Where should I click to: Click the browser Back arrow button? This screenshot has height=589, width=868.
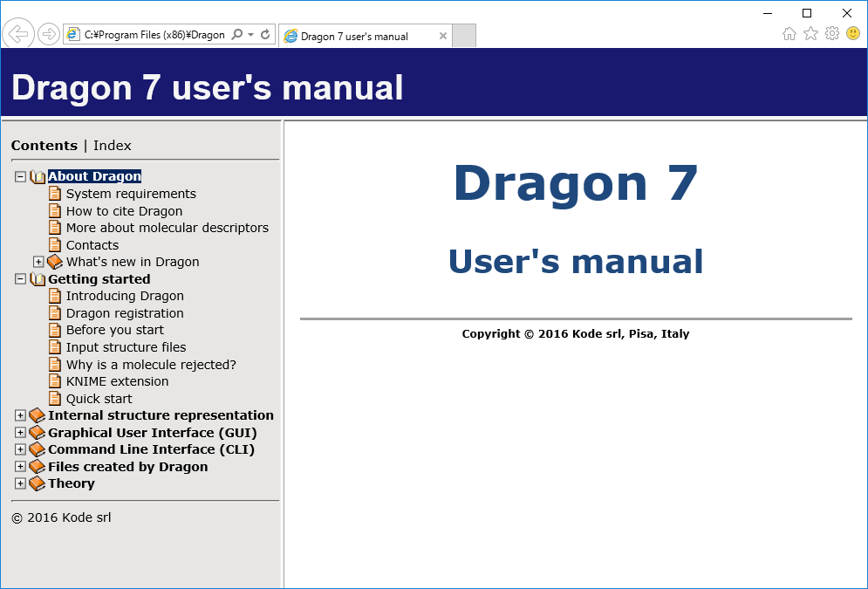[18, 34]
